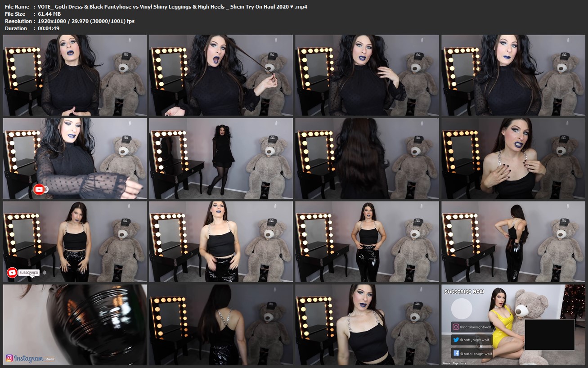Select the thumbnail showing hair from behind
The image size is (588, 368).
point(367,158)
